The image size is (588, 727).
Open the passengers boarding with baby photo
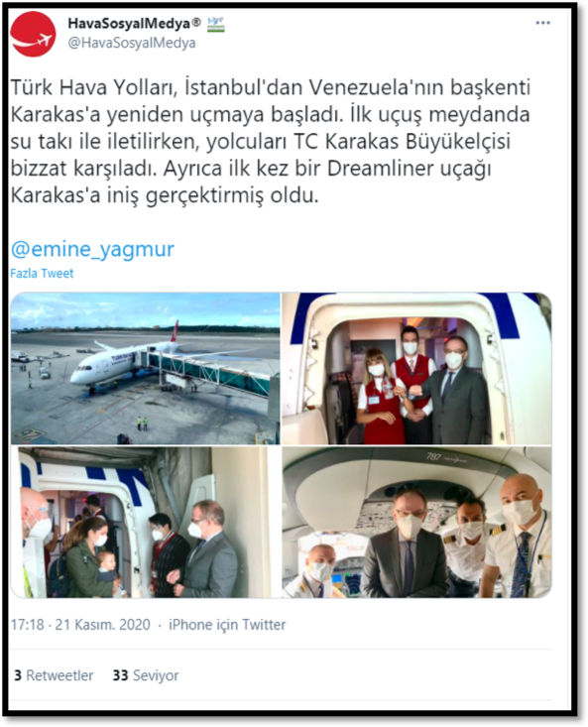145,522
